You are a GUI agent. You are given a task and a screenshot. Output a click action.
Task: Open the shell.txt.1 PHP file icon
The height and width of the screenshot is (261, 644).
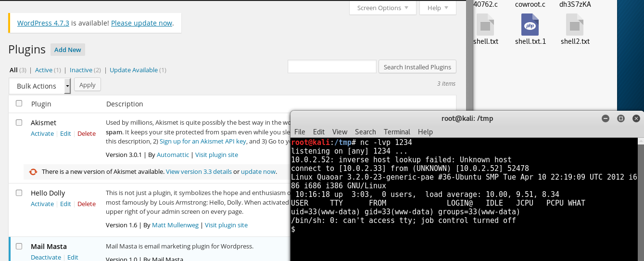coord(530,24)
